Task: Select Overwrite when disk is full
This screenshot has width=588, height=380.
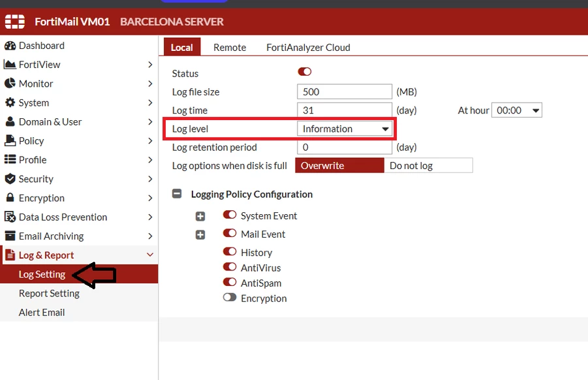Action: pos(340,165)
